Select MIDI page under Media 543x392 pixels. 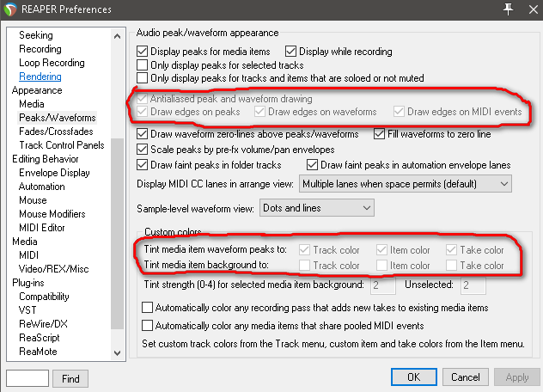(x=28, y=255)
